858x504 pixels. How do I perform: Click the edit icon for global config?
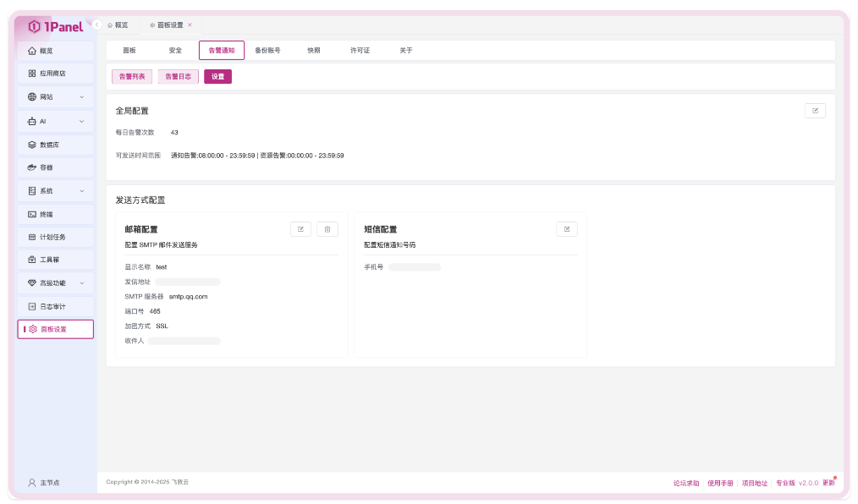(x=815, y=111)
